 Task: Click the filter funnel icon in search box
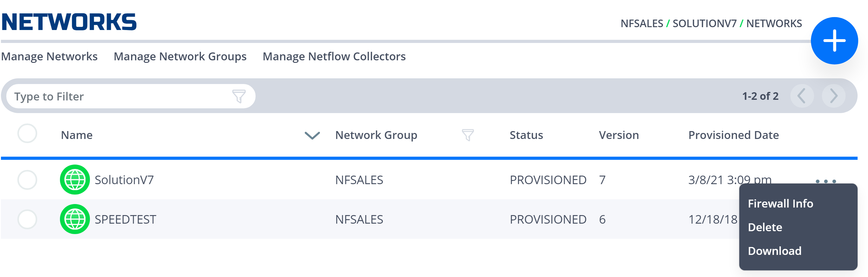pyautogui.click(x=239, y=96)
